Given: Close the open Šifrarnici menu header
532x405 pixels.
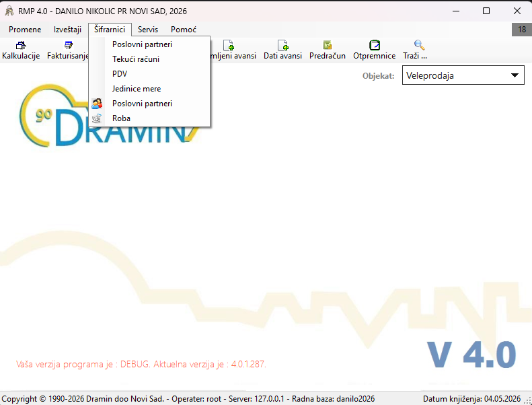Looking at the screenshot, I should (x=110, y=30).
